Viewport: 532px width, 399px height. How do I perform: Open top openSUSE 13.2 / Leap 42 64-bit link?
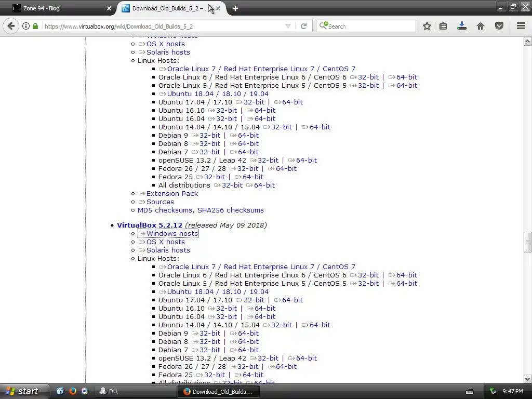pos(303,160)
